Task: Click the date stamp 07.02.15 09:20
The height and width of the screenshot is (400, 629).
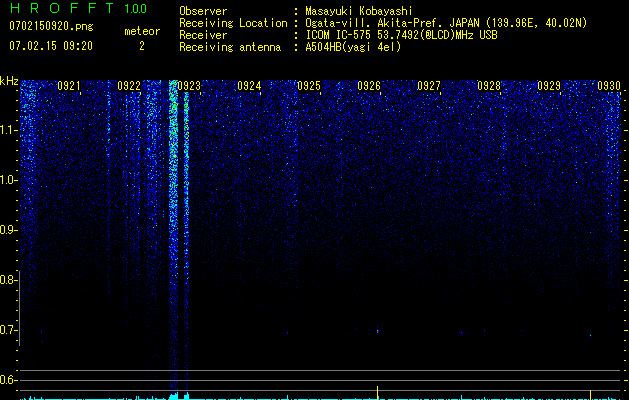Action: (51, 46)
